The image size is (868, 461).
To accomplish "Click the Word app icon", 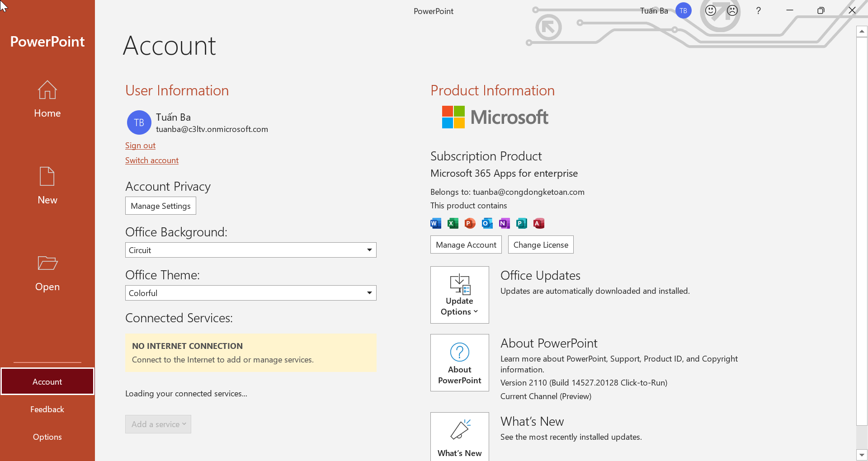I will tap(435, 223).
